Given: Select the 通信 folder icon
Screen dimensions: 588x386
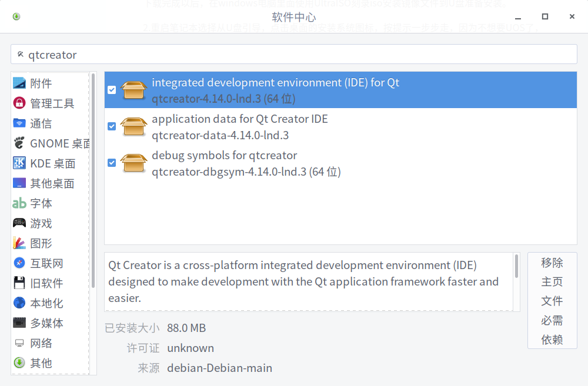Looking at the screenshot, I should [x=19, y=123].
